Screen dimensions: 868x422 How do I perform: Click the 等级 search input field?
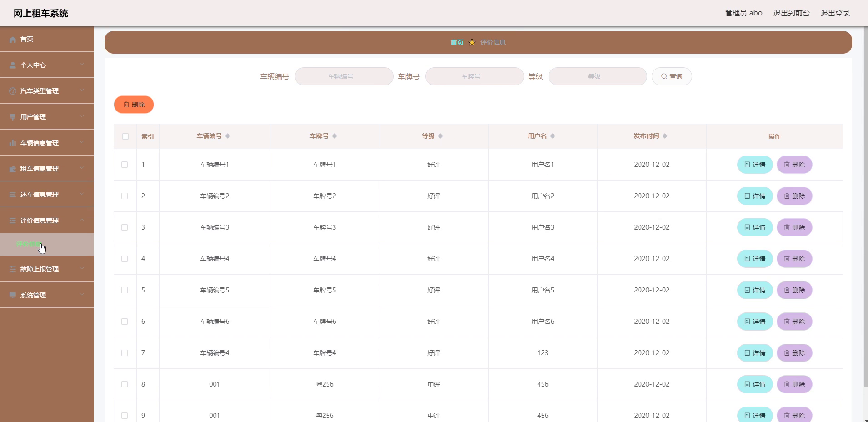(x=598, y=76)
